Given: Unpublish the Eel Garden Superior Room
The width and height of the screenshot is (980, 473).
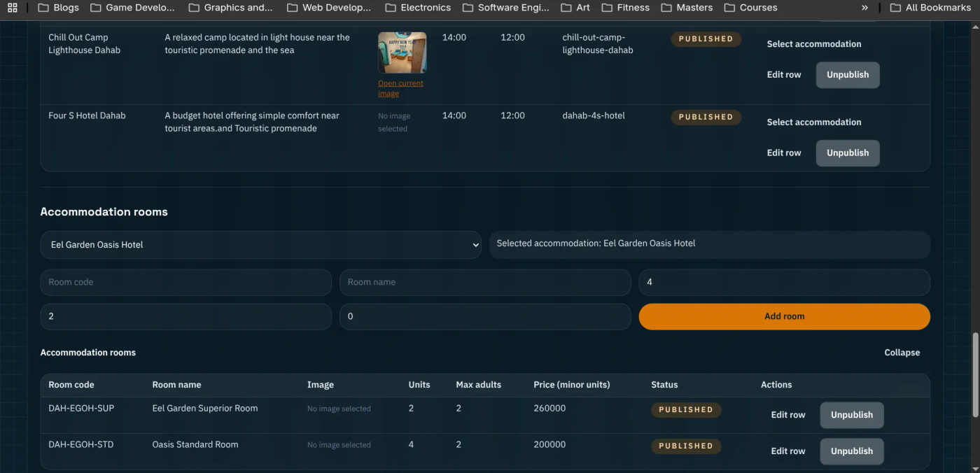Looking at the screenshot, I should 851,415.
